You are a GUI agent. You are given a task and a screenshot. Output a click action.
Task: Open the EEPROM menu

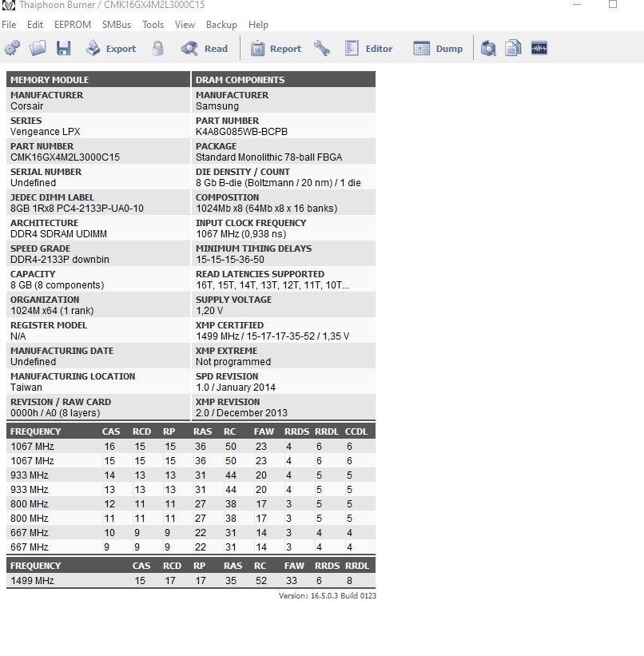73,25
